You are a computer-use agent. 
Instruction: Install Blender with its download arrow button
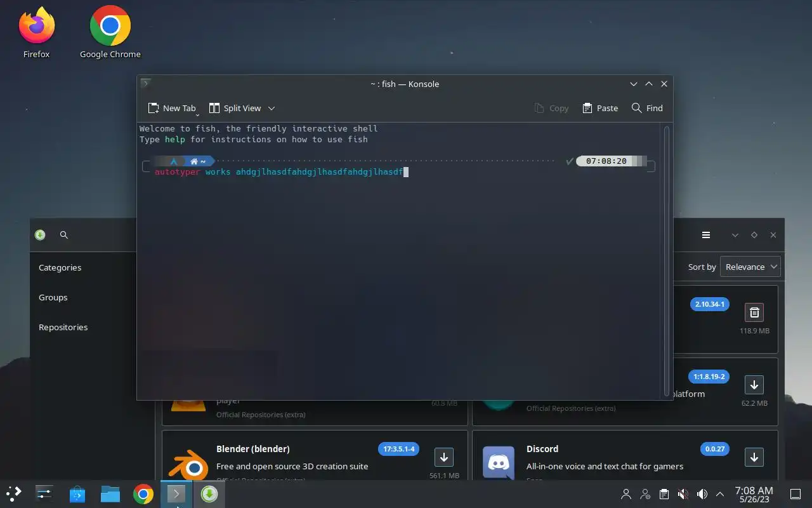tap(444, 457)
